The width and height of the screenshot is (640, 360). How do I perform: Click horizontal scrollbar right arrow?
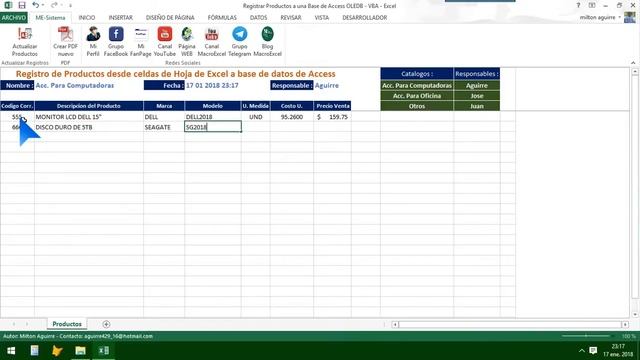coord(625,324)
